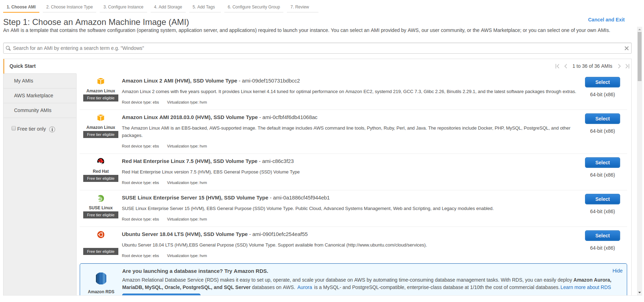Go to first page of AMIs
644x302 pixels.
pyautogui.click(x=557, y=66)
